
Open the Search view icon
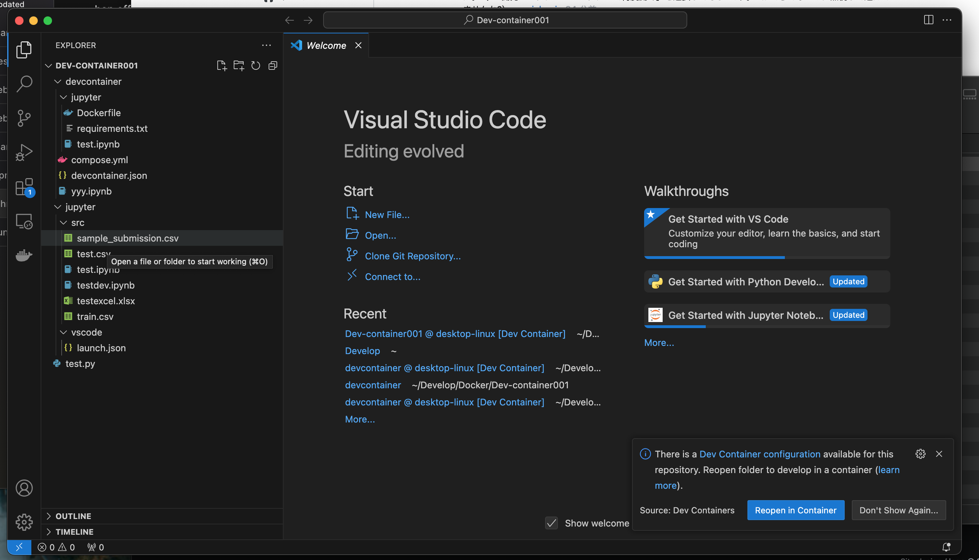[24, 84]
